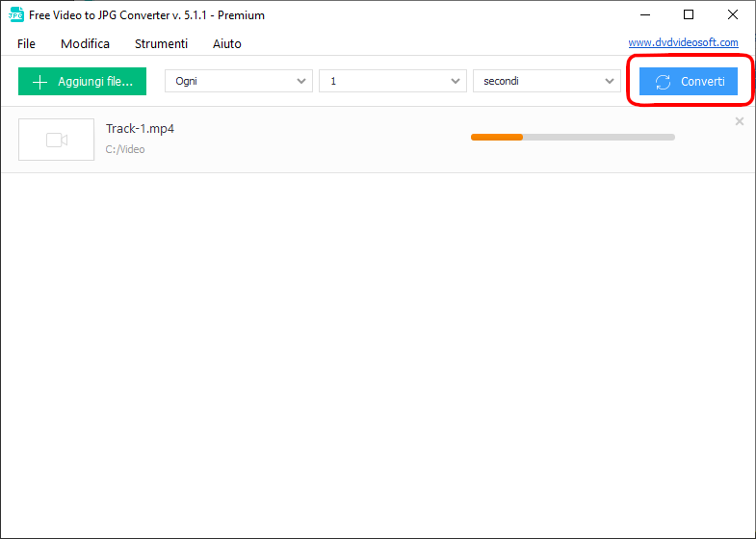The image size is (756, 539).
Task: Open the File menu
Action: point(26,44)
